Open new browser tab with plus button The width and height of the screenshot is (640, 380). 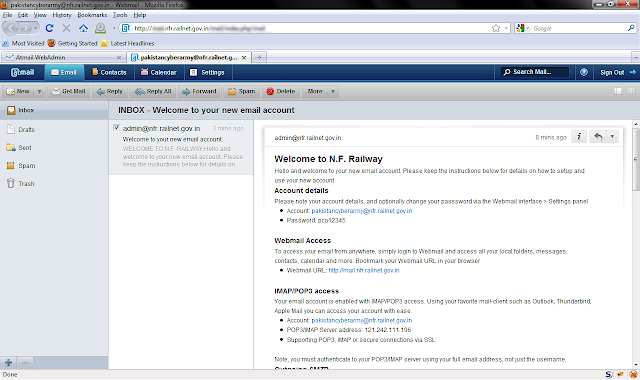259,58
